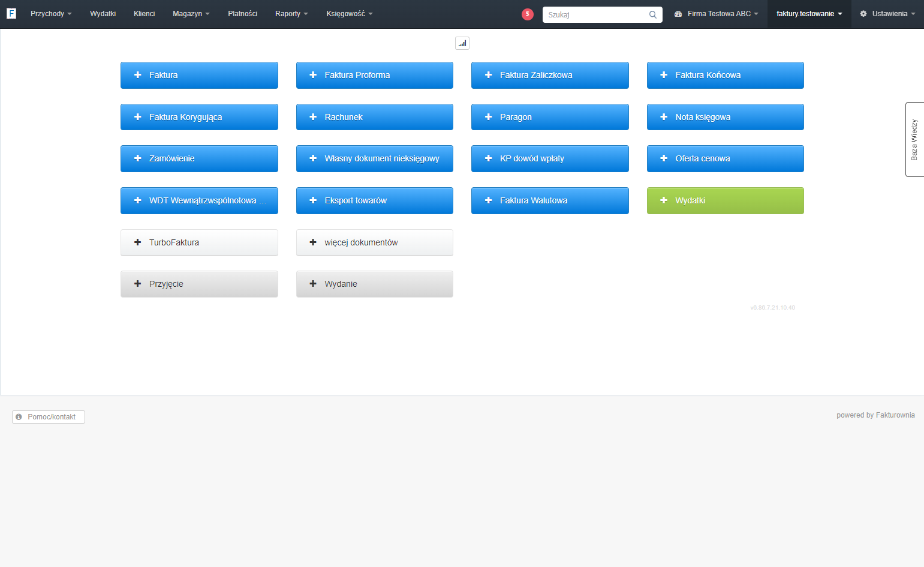Add Własny dokument nieksięgowy

tap(375, 158)
